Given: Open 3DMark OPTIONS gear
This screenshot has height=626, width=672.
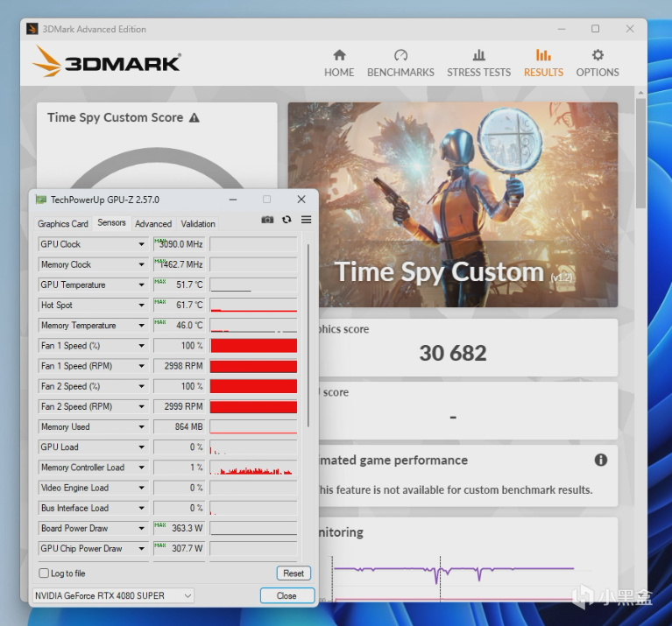Looking at the screenshot, I should pyautogui.click(x=598, y=63).
